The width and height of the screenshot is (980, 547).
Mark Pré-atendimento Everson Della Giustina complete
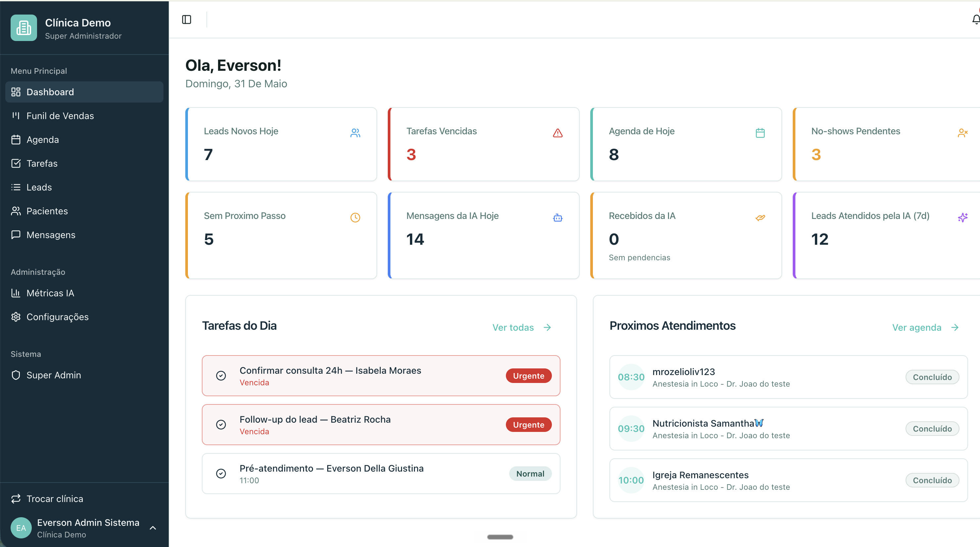click(221, 474)
